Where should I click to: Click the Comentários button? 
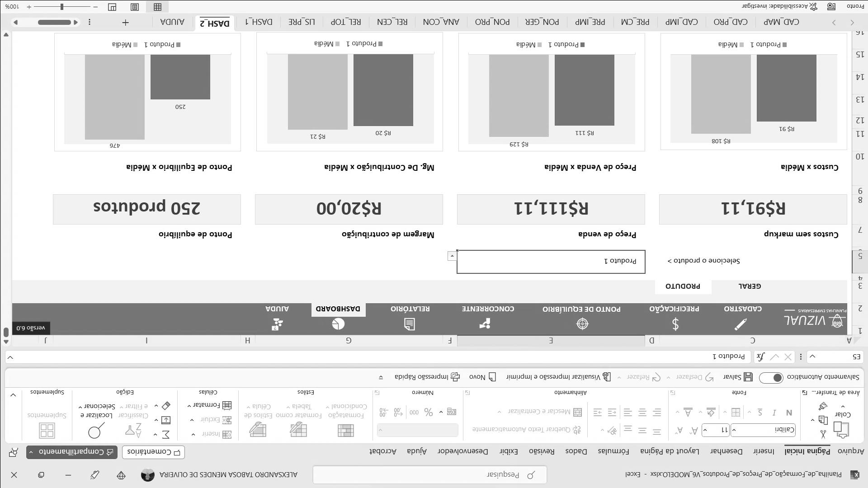click(x=153, y=452)
